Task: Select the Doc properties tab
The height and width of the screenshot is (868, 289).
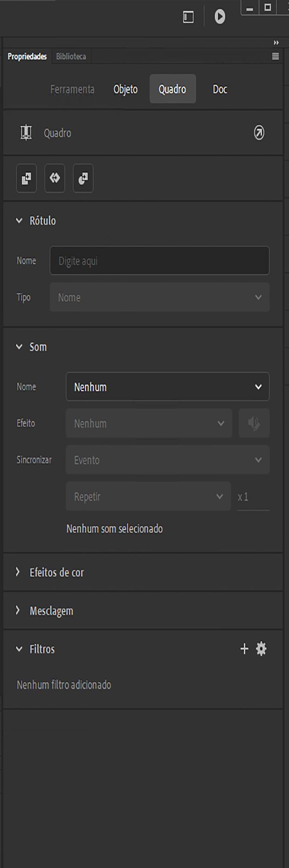Action: tap(220, 89)
